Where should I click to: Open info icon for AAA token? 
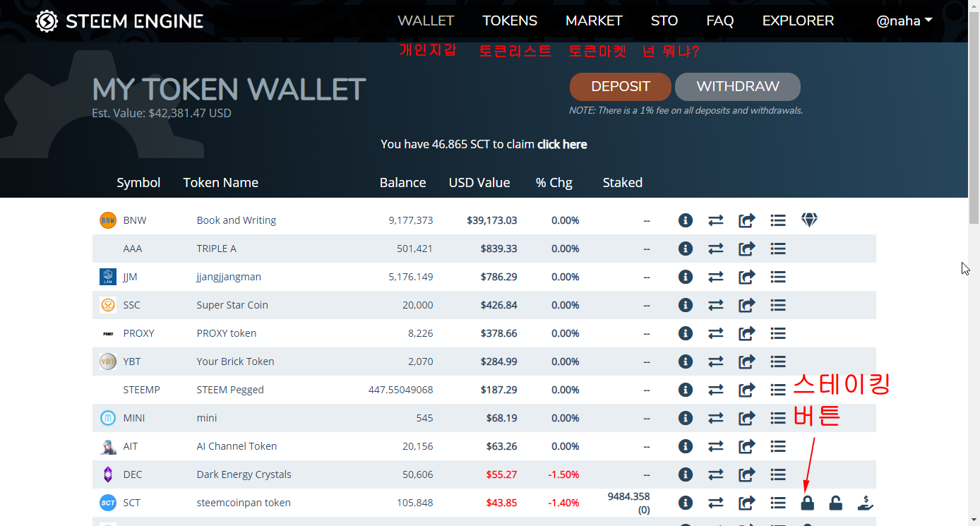point(685,249)
